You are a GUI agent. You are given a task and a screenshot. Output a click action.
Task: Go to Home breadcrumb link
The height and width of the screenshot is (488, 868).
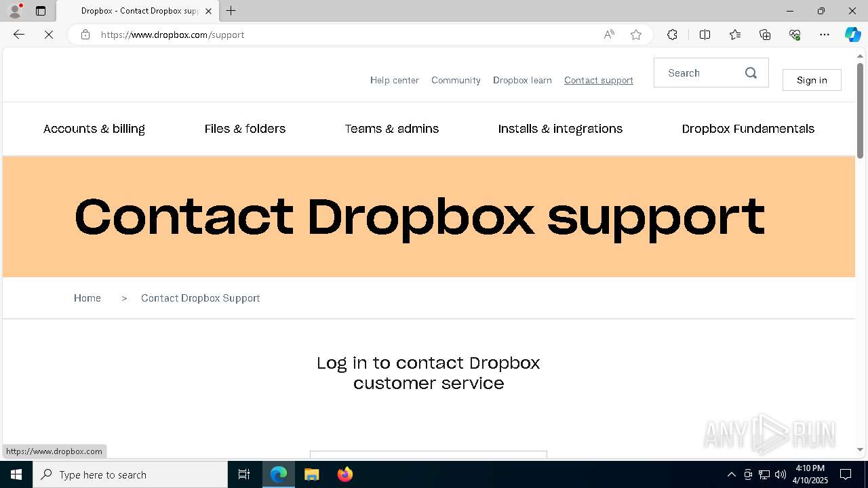87,298
